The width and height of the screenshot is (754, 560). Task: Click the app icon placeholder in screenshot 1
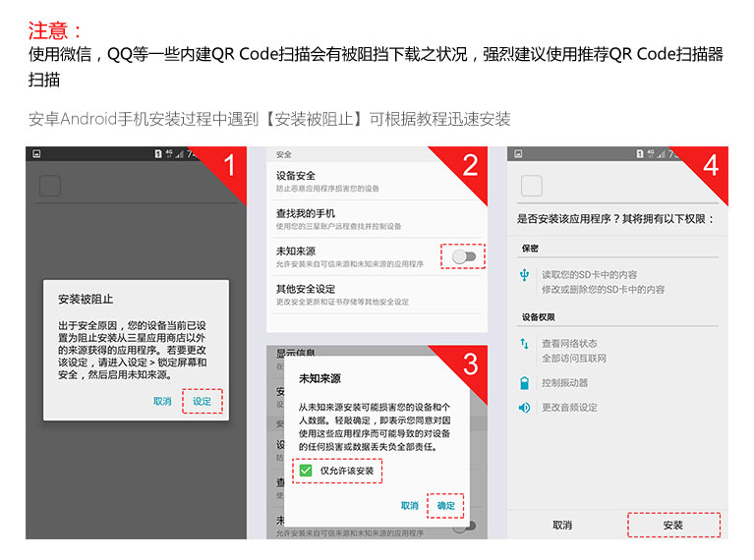50,186
